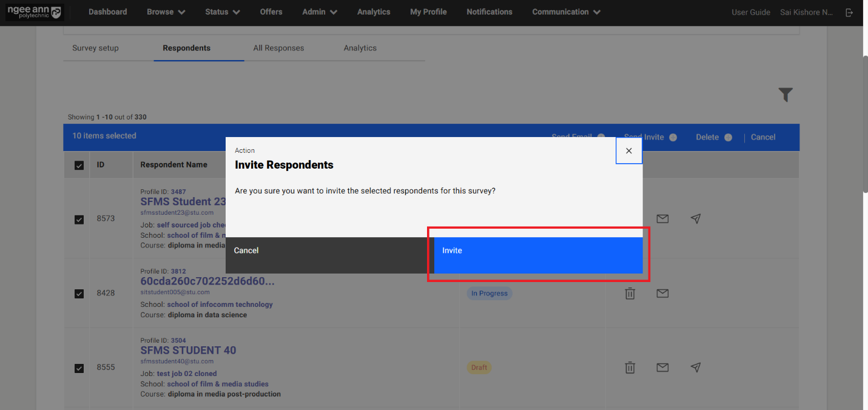Click send invite icon for respondent 8573
Image resolution: width=868 pixels, height=410 pixels.
(x=696, y=219)
